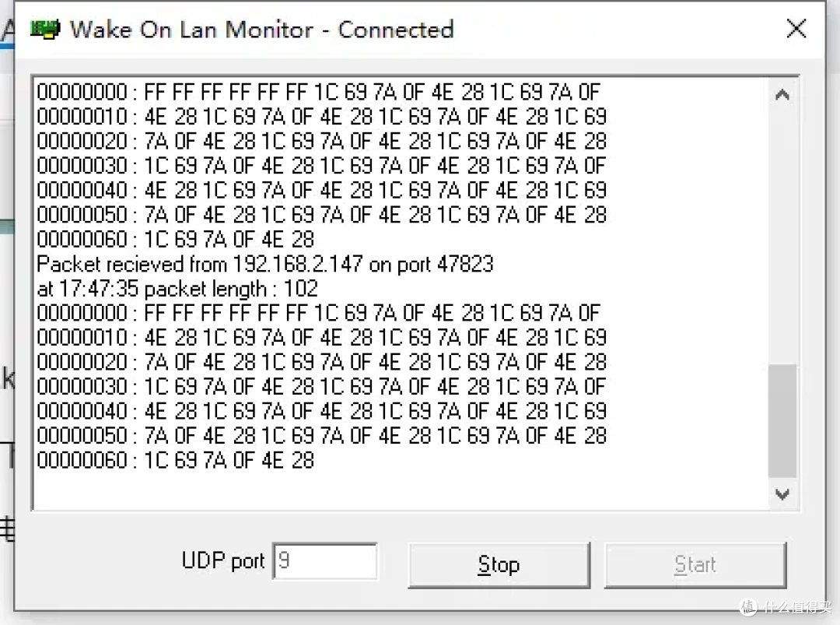Viewport: 840px width, 625px height.
Task: Click the grayed-out Start button
Action: point(695,565)
